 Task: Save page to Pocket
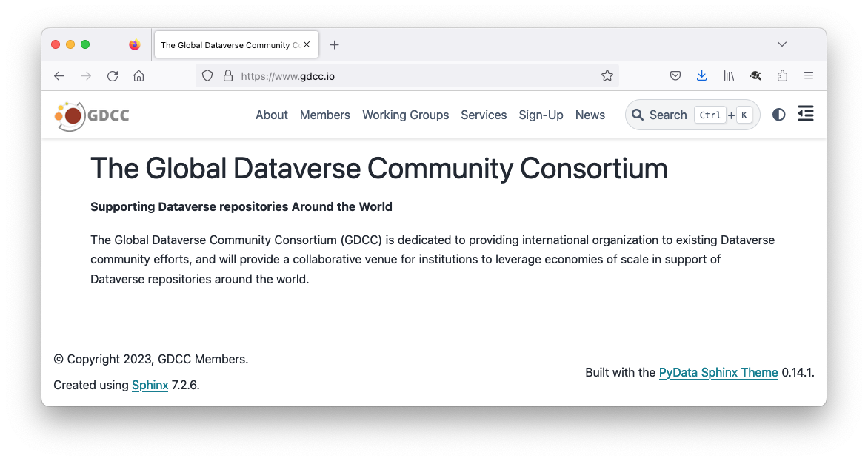coord(675,75)
